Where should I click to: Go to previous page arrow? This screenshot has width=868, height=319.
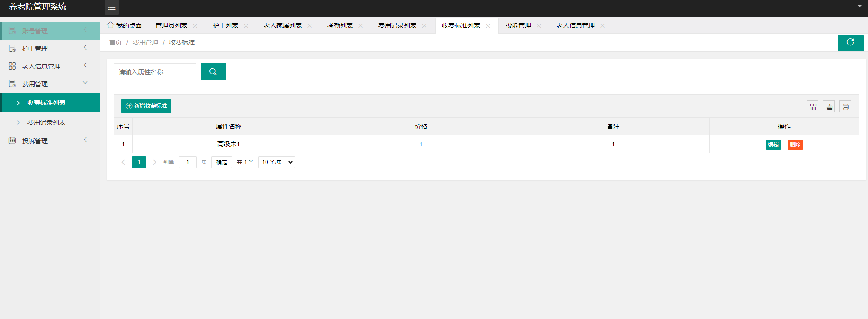123,162
